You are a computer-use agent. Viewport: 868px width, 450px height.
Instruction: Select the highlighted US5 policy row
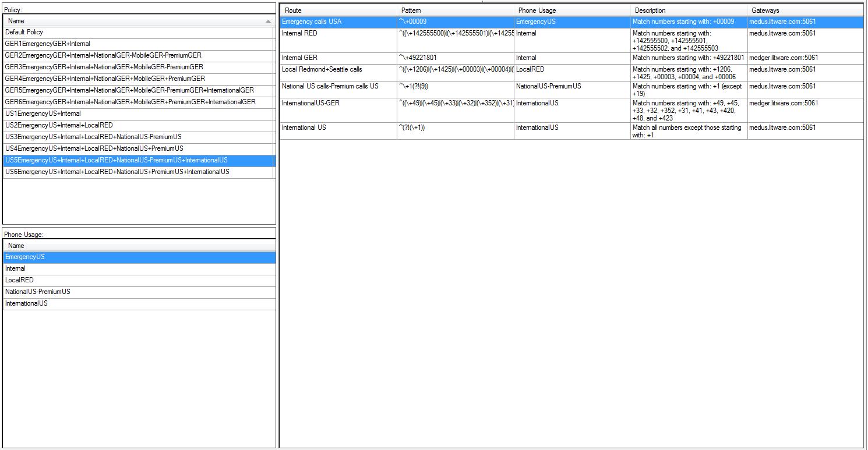139,161
